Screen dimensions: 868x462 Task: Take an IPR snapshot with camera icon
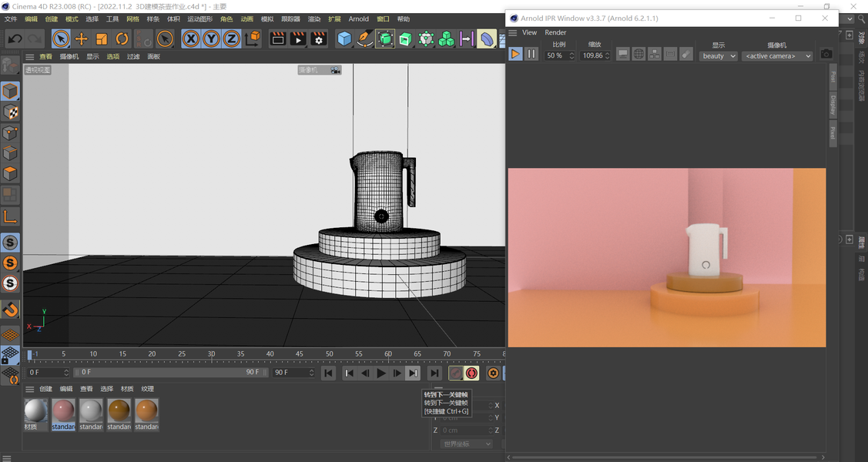pos(826,54)
